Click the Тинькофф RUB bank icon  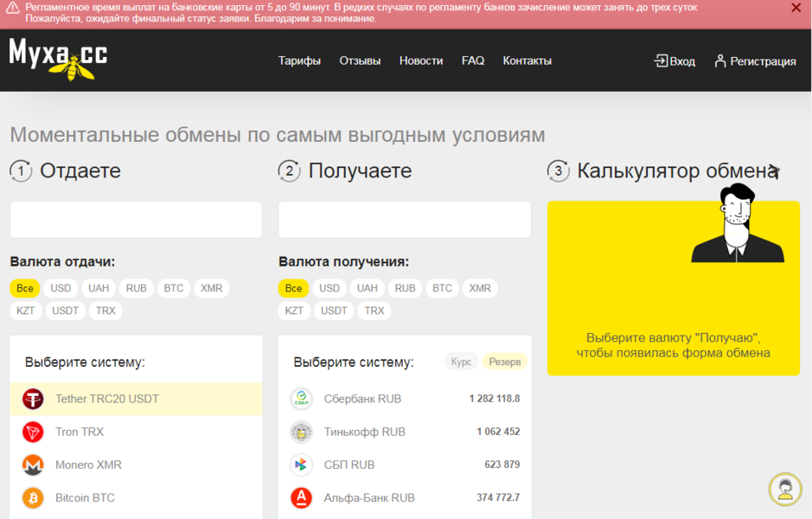click(x=300, y=432)
